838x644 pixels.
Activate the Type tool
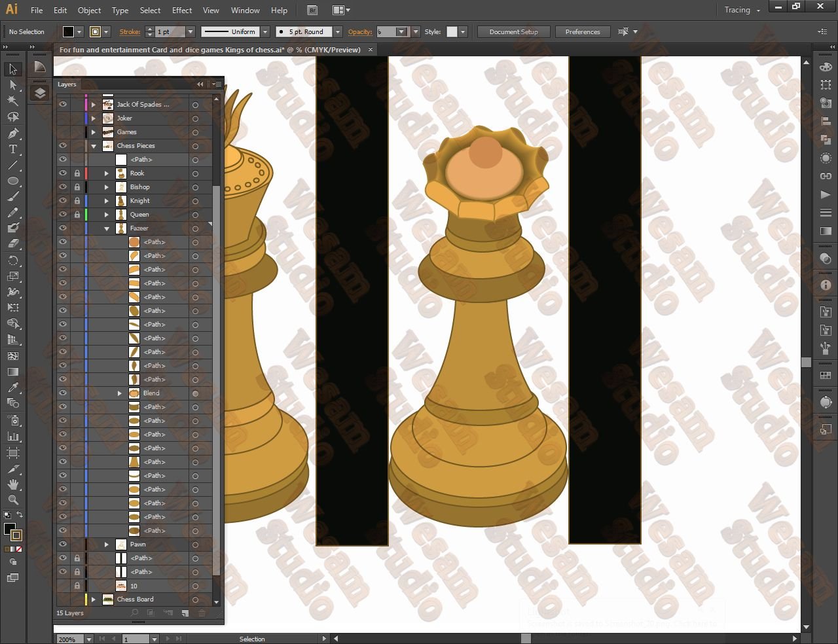[12, 149]
